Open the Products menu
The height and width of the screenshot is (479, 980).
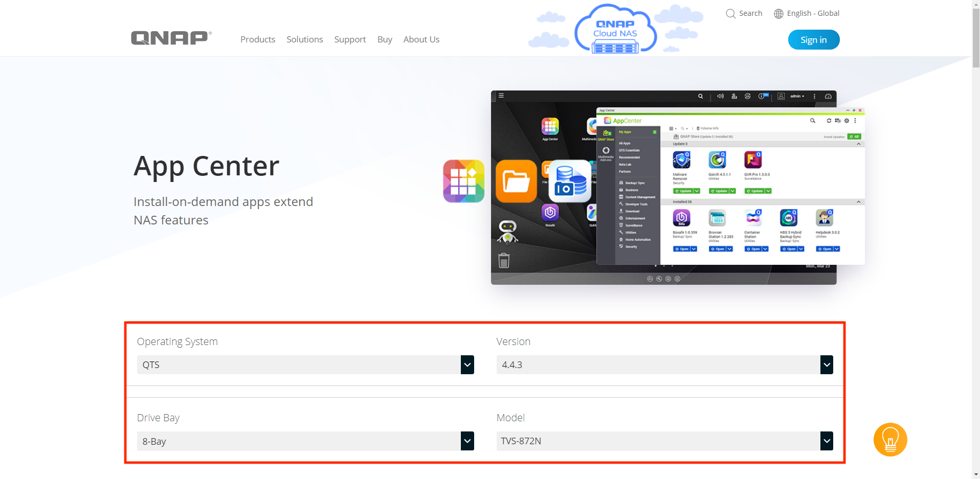click(x=258, y=39)
